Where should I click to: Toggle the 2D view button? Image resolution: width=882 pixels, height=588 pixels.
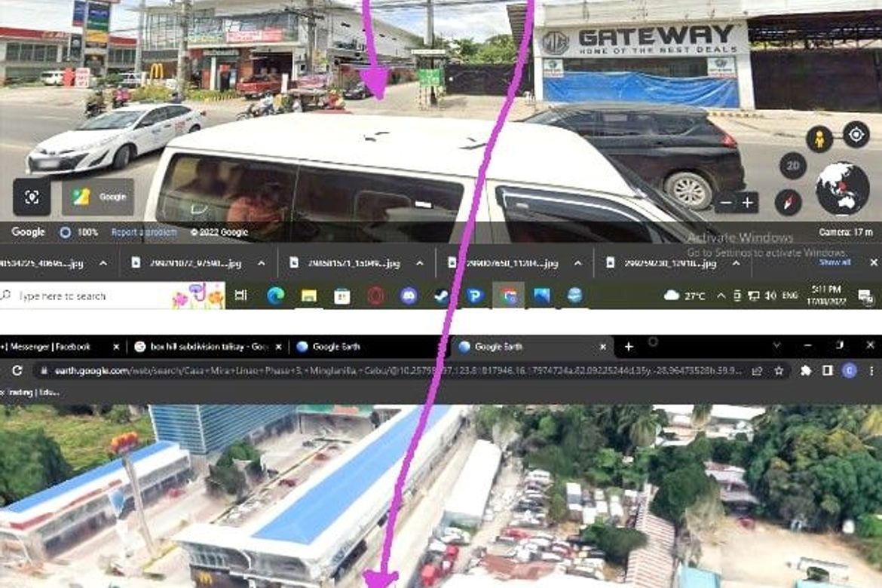point(793,166)
